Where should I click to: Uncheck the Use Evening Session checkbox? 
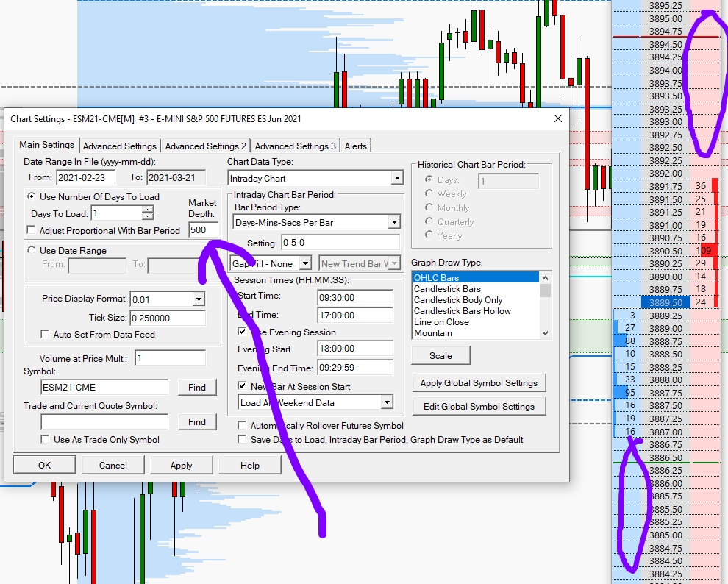(x=242, y=332)
